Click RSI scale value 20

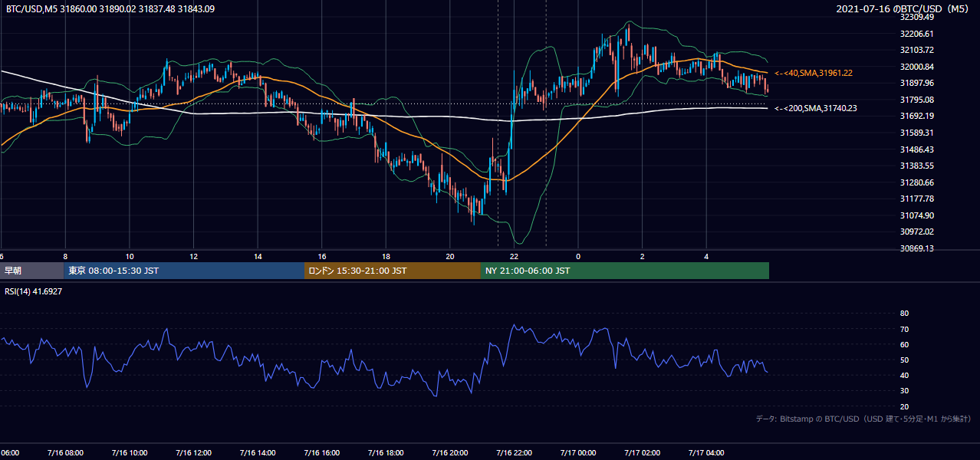point(904,406)
